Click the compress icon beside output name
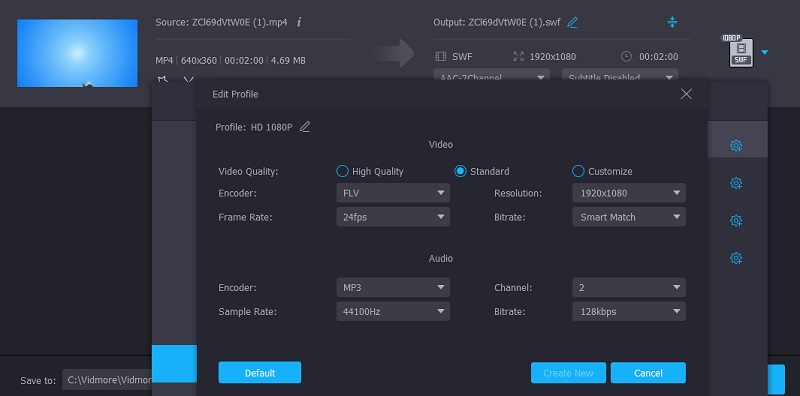The height and width of the screenshot is (396, 800). coord(672,22)
